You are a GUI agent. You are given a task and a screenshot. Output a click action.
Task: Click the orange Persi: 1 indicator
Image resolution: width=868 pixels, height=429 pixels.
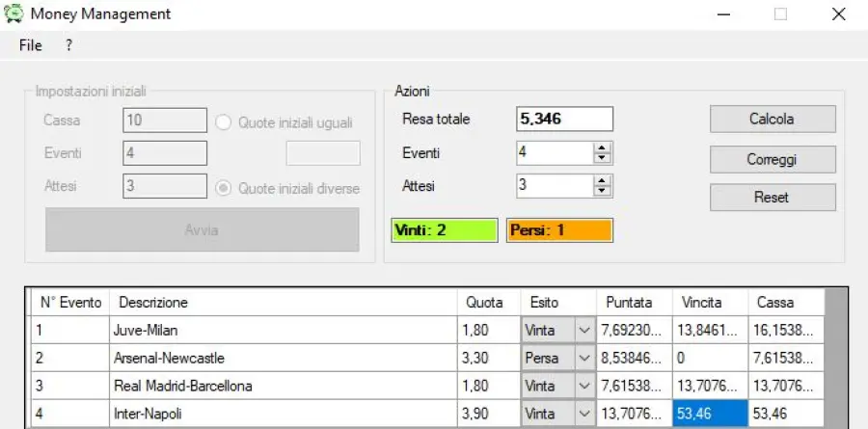[559, 230]
